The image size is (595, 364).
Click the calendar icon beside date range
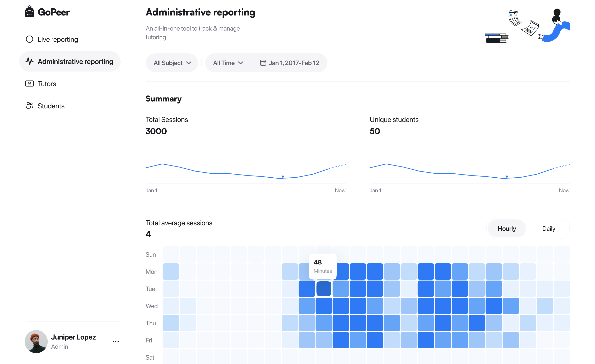(263, 63)
